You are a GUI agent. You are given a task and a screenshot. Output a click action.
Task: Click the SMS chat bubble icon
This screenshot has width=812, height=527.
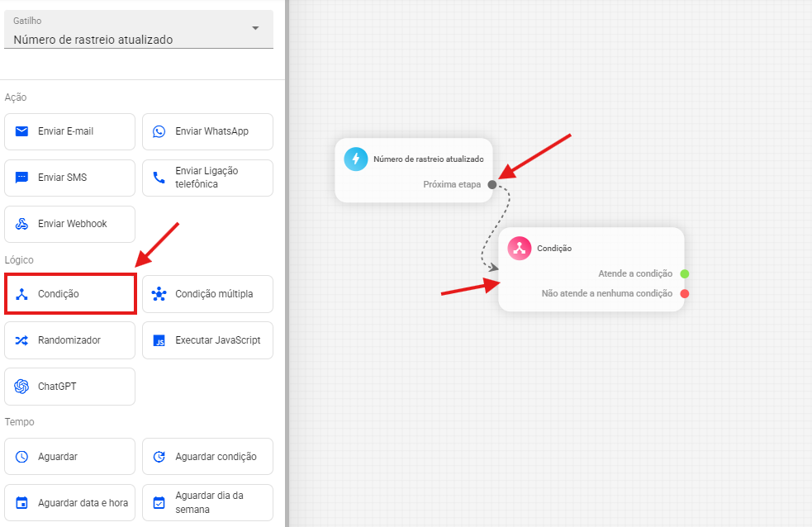pos(21,178)
